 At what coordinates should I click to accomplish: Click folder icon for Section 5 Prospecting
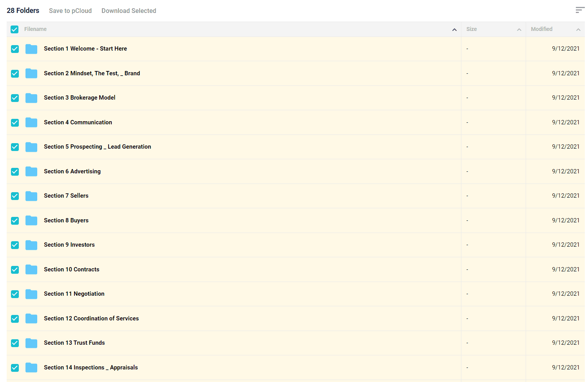[x=31, y=147]
